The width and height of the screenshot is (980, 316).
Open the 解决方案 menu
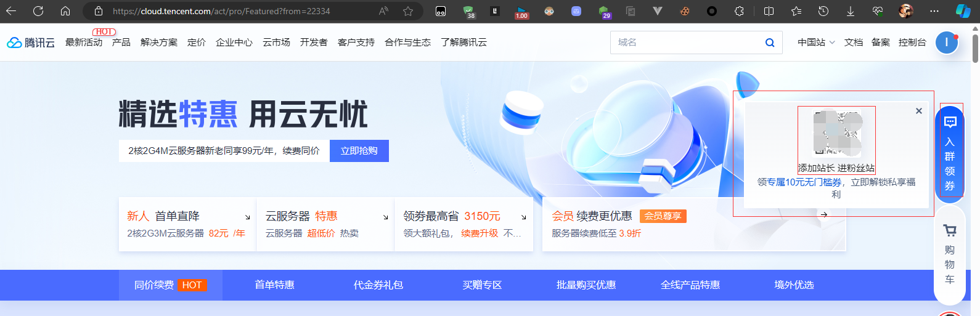click(x=159, y=43)
